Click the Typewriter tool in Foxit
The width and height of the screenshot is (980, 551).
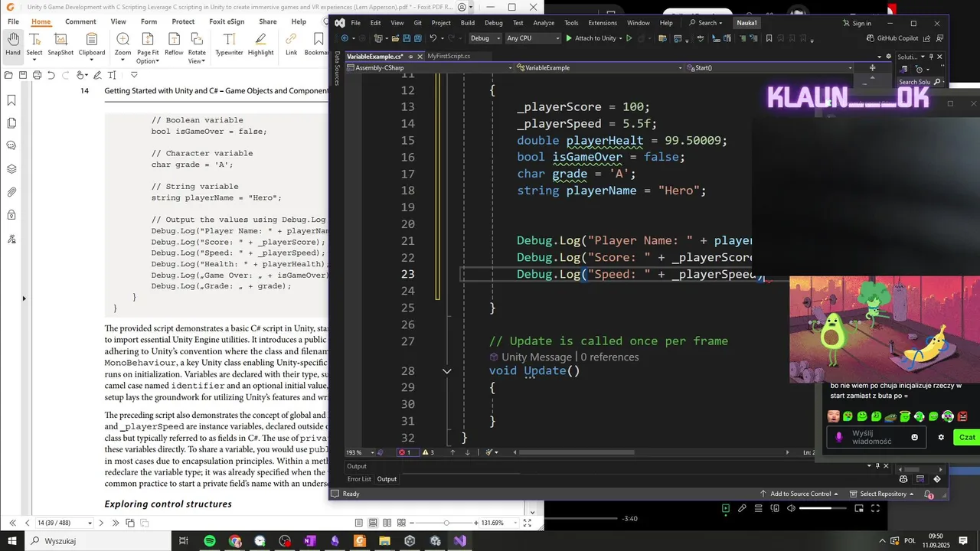tap(229, 44)
